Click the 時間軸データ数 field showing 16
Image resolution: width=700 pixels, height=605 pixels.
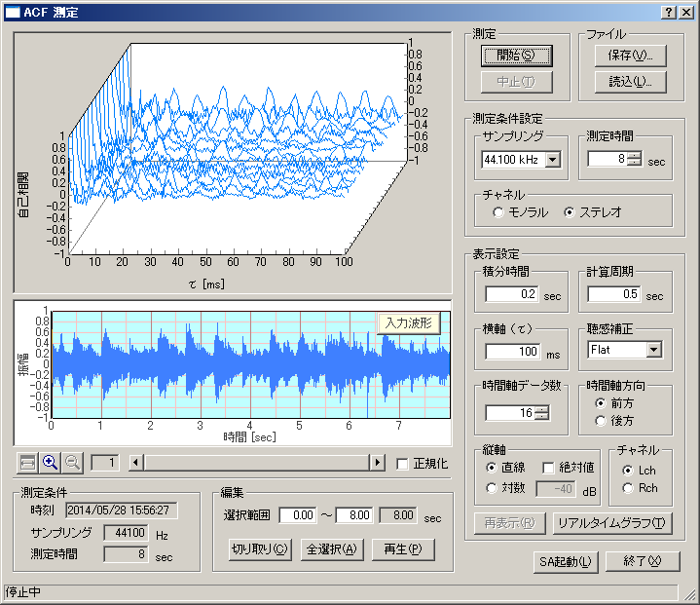(510, 413)
